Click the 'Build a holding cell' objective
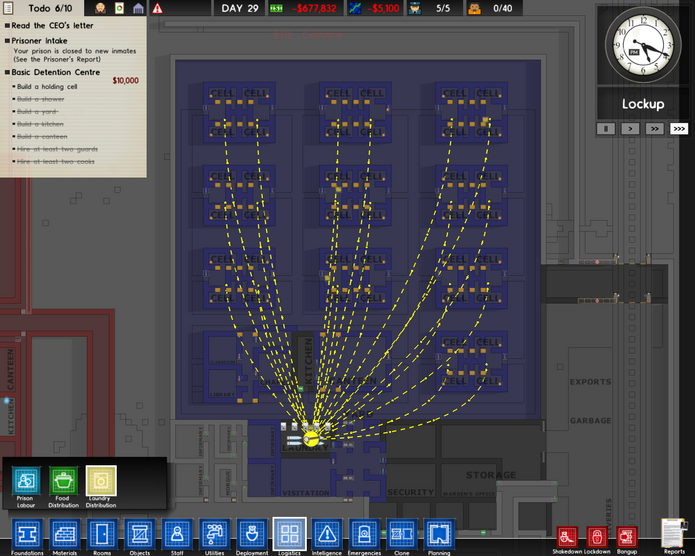The height and width of the screenshot is (556, 695). pyautogui.click(x=47, y=86)
